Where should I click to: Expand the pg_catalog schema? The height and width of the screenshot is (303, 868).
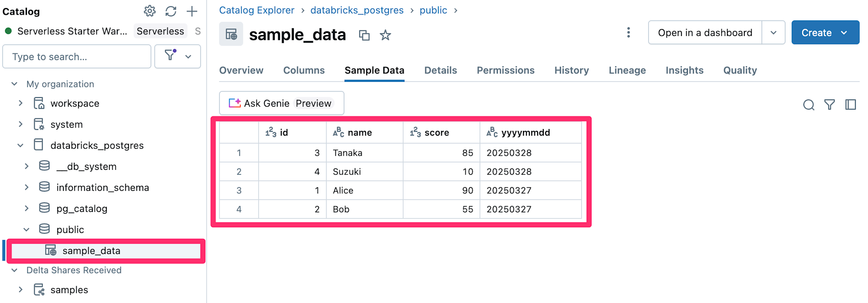click(26, 208)
